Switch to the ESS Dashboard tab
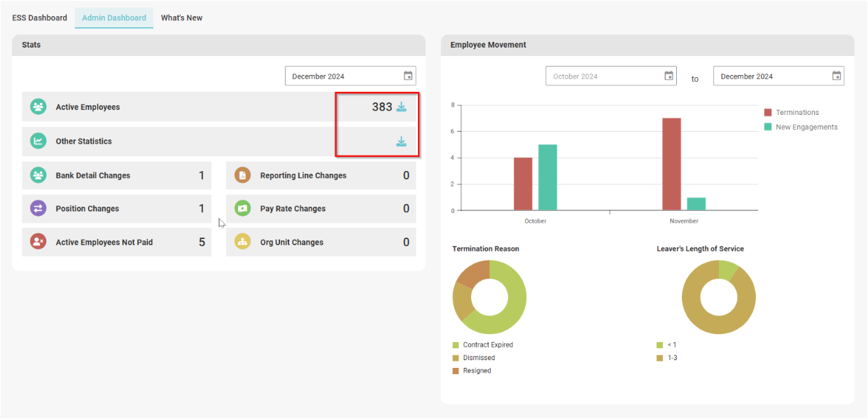868x419 pixels. [40, 18]
